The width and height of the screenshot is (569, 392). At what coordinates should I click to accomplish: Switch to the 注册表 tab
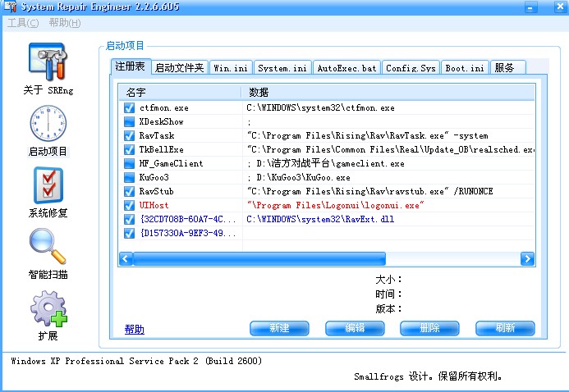point(131,66)
